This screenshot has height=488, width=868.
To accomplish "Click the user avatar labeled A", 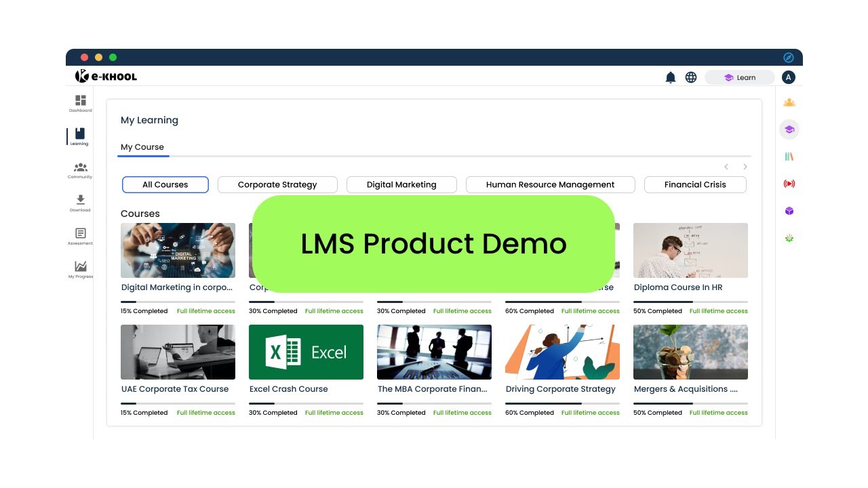I will tap(788, 77).
